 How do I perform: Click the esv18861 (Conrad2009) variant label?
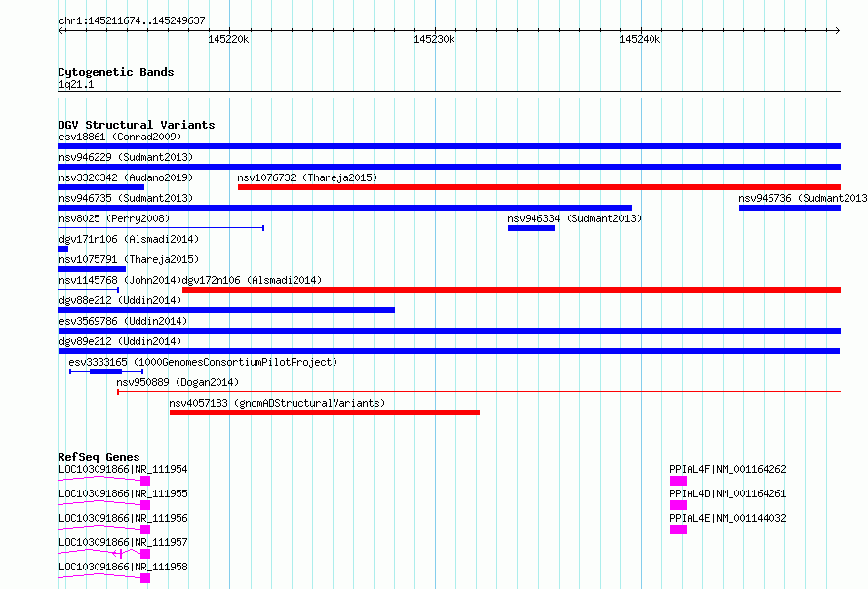coord(120,137)
